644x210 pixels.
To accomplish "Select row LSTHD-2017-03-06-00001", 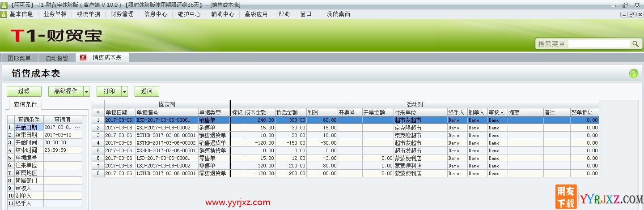I will (x=345, y=173).
